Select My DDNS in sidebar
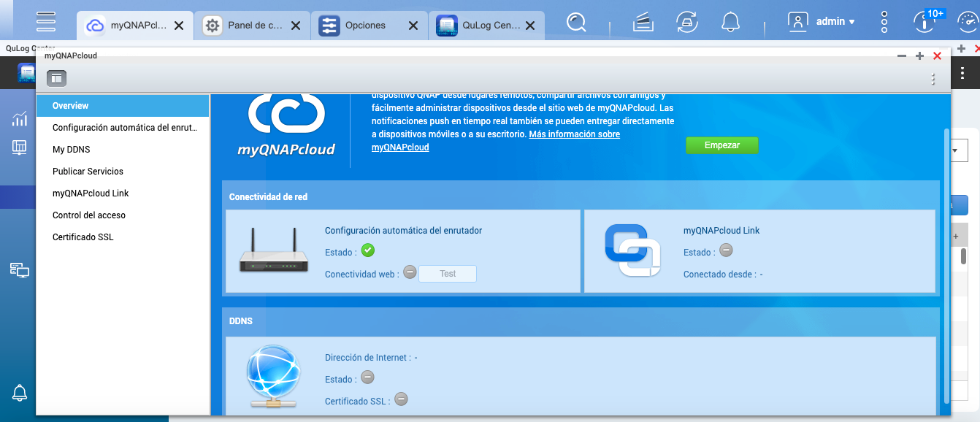The height and width of the screenshot is (422, 980). point(72,150)
